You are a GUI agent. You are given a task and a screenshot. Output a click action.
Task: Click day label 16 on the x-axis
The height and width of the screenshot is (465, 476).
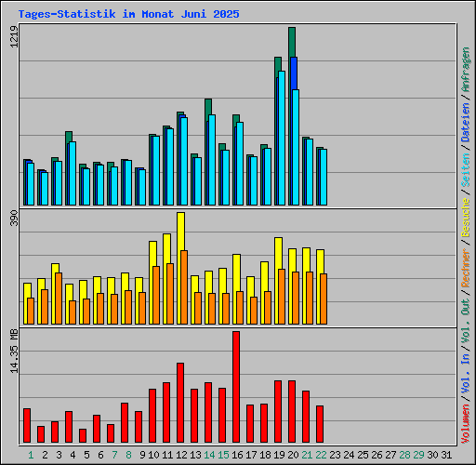click(237, 455)
